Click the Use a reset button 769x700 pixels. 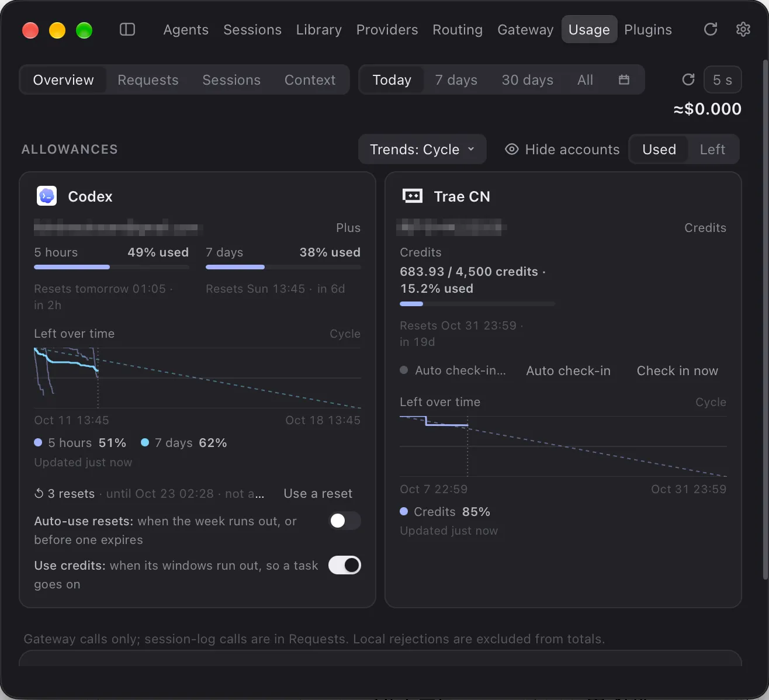click(318, 494)
